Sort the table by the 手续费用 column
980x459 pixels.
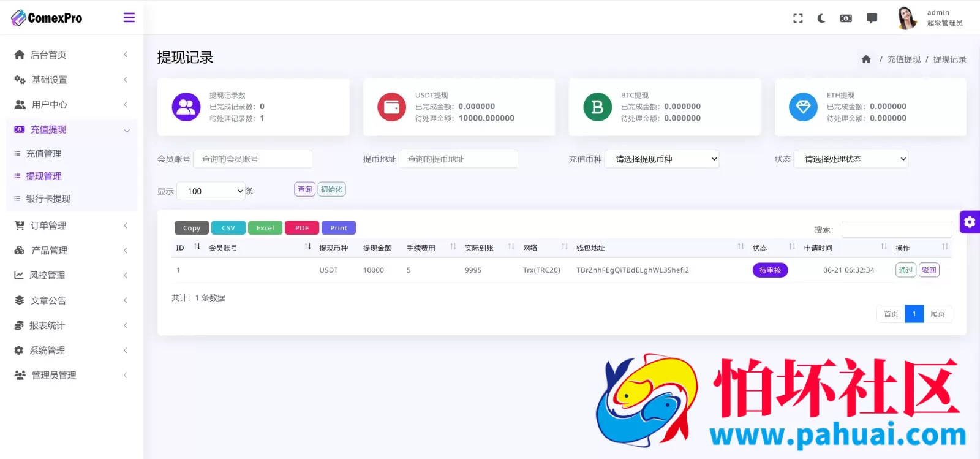[x=431, y=248]
